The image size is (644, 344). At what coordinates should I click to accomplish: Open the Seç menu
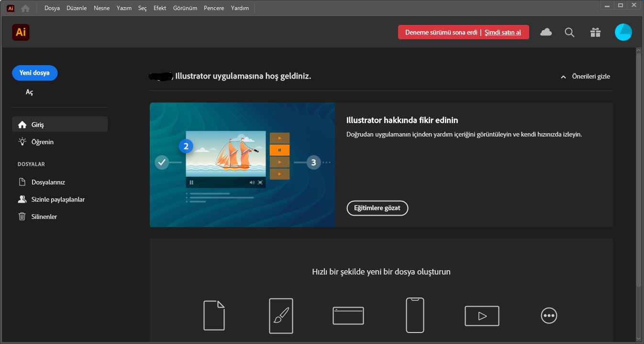tap(143, 8)
